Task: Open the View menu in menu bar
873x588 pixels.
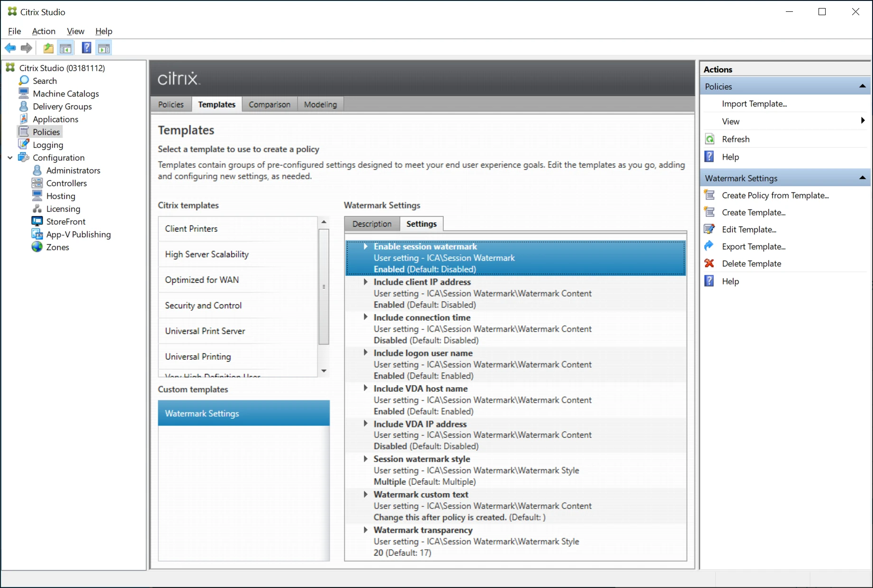Action: pyautogui.click(x=75, y=31)
